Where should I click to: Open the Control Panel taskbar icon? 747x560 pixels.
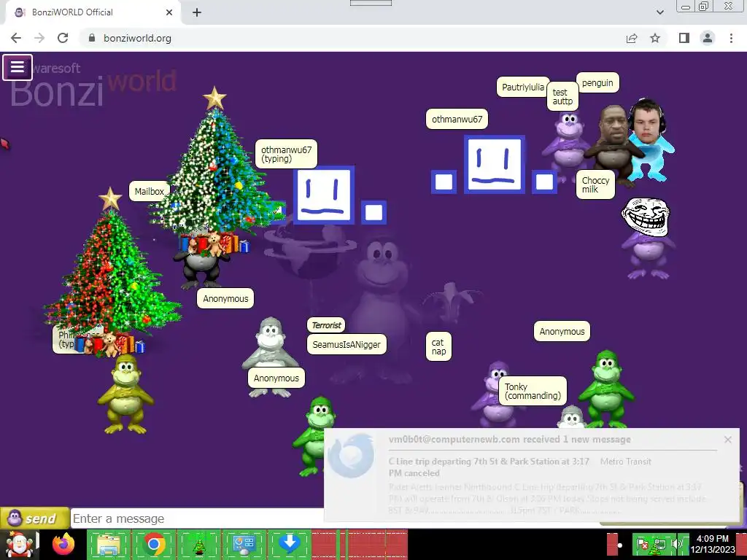pos(244,544)
